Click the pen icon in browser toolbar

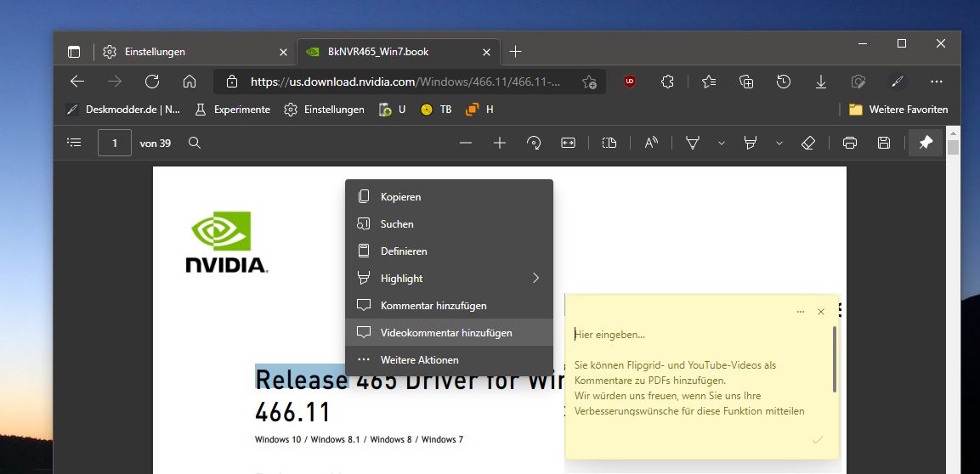coord(897,82)
